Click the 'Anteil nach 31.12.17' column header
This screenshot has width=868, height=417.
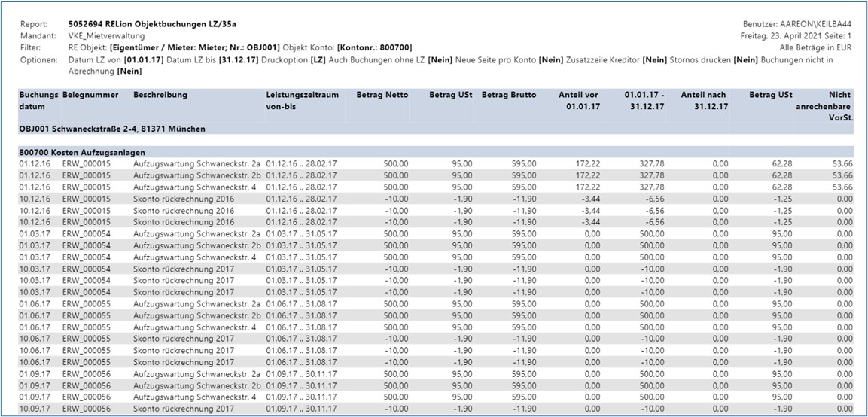[x=703, y=100]
